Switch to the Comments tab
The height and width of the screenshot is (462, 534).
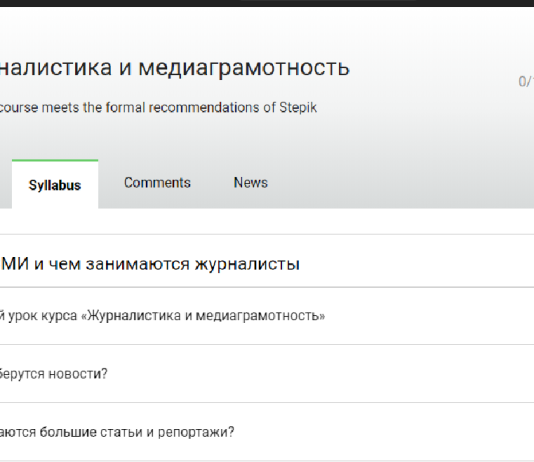pyautogui.click(x=157, y=183)
